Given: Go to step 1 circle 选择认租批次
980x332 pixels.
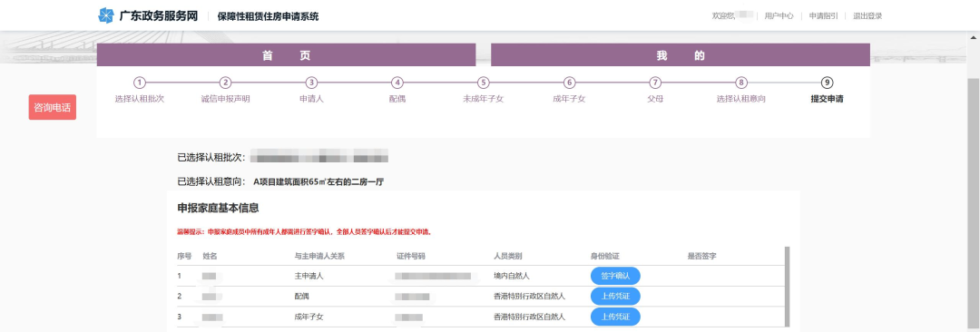Looking at the screenshot, I should [140, 83].
